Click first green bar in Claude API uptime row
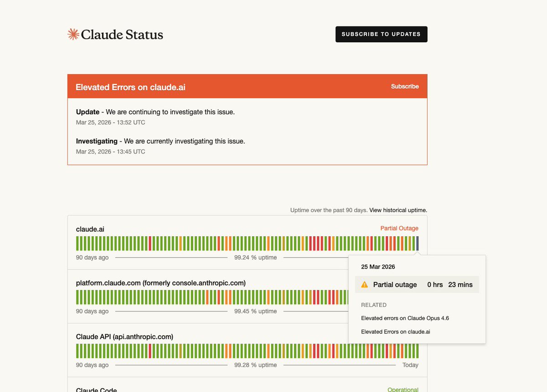This screenshot has height=392, width=547. point(77,351)
